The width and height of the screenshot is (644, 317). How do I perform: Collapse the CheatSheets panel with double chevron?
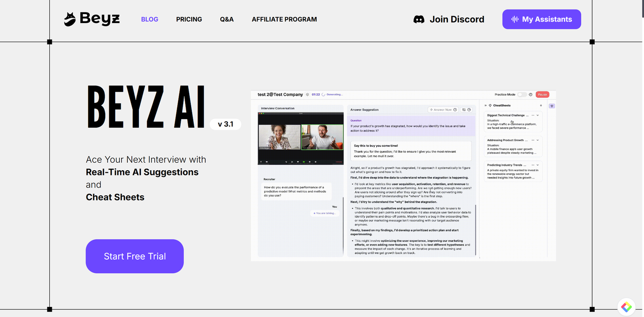tap(485, 105)
